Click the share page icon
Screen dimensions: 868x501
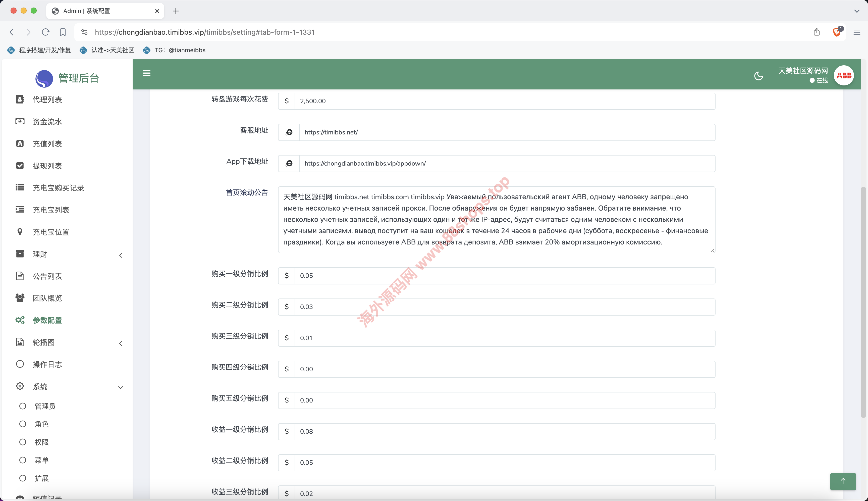[817, 32]
